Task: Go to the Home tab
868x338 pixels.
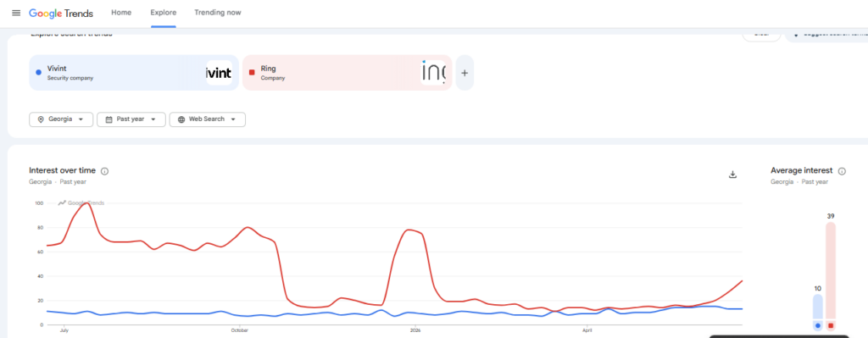Action: pyautogui.click(x=121, y=12)
